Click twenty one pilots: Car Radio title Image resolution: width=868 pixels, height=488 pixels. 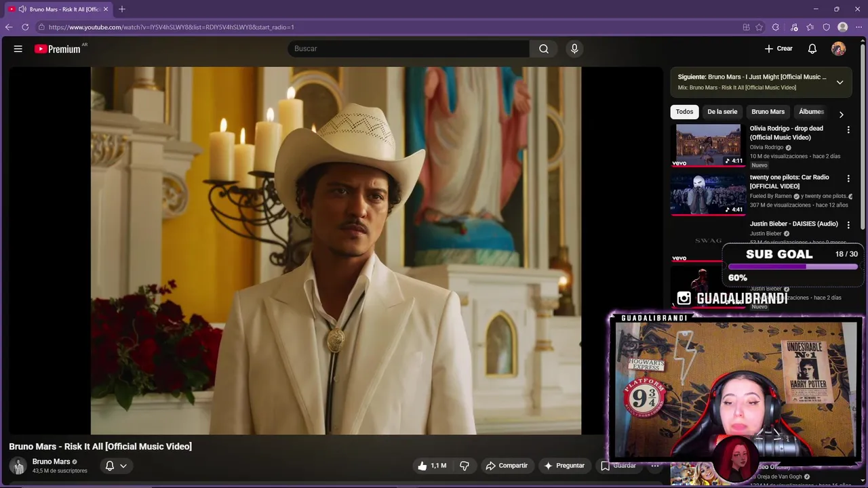pyautogui.click(x=789, y=182)
